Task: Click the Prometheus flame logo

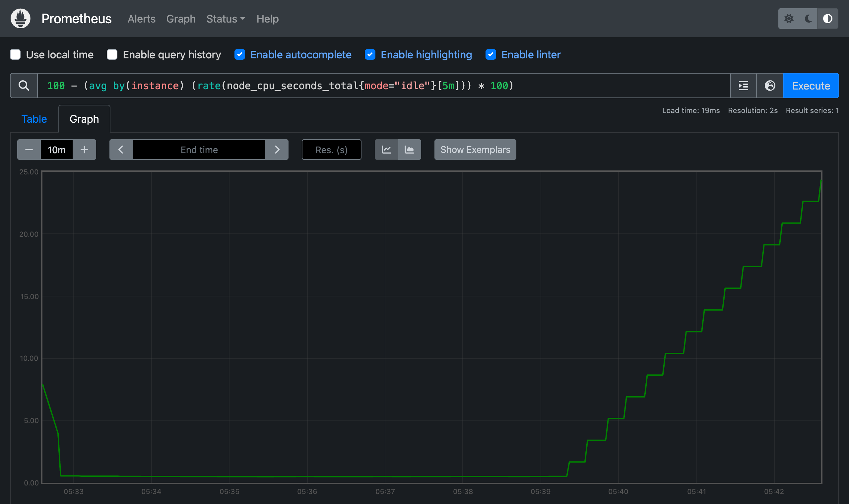Action: (x=20, y=18)
